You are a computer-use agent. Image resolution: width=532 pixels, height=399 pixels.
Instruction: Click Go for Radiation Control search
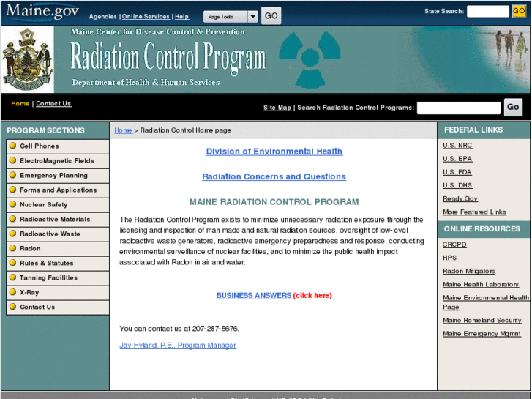tap(513, 108)
